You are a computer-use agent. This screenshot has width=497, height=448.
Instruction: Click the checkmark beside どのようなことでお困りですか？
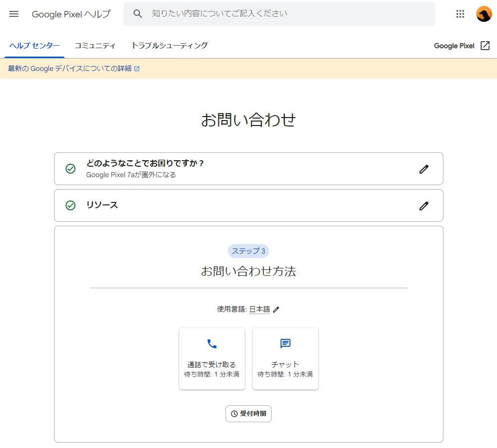(x=70, y=169)
